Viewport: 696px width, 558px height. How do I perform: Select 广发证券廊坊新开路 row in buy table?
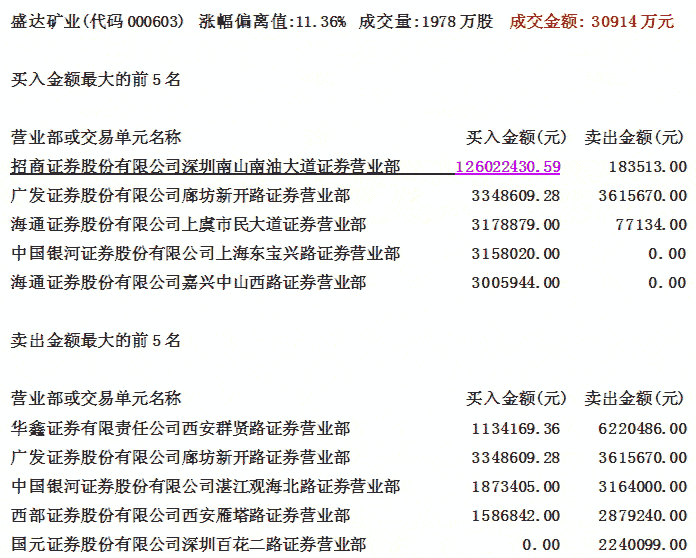(x=349, y=195)
